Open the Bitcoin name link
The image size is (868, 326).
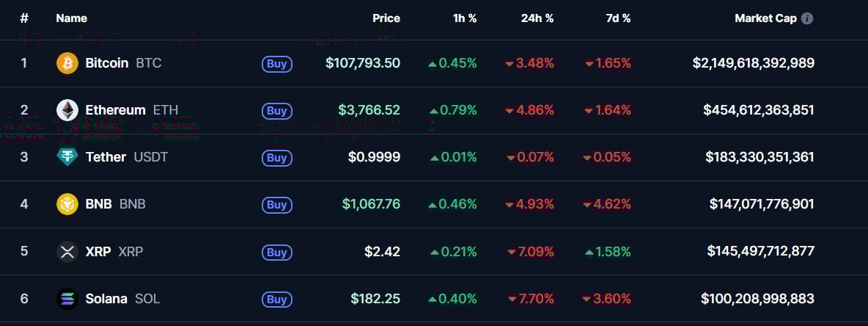tap(107, 63)
